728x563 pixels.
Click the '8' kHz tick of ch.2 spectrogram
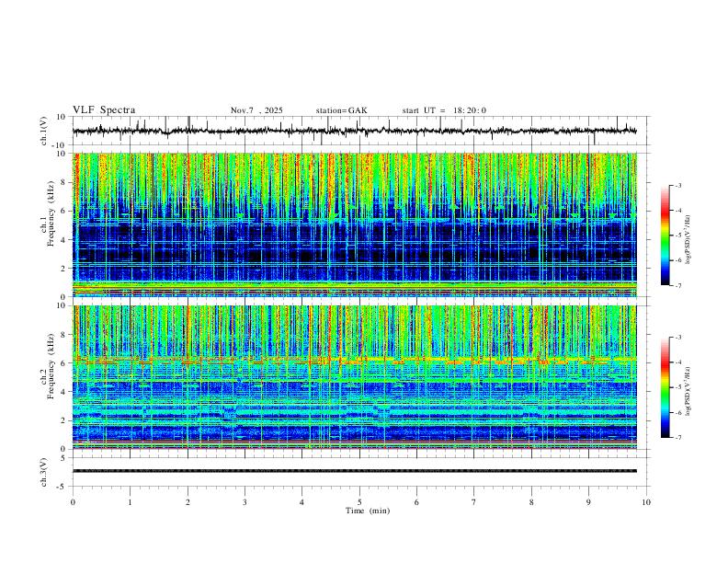[63, 335]
